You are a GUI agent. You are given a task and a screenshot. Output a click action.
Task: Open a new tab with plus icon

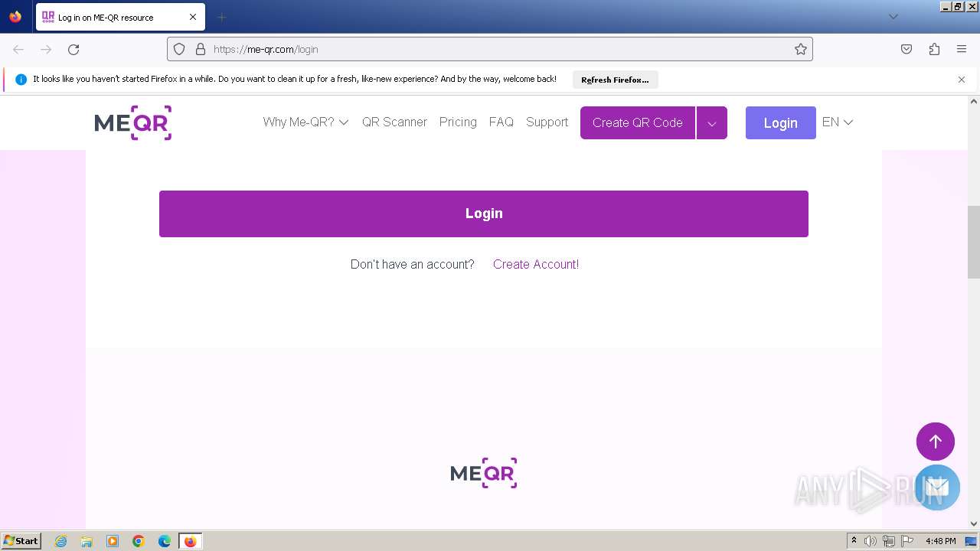click(221, 17)
